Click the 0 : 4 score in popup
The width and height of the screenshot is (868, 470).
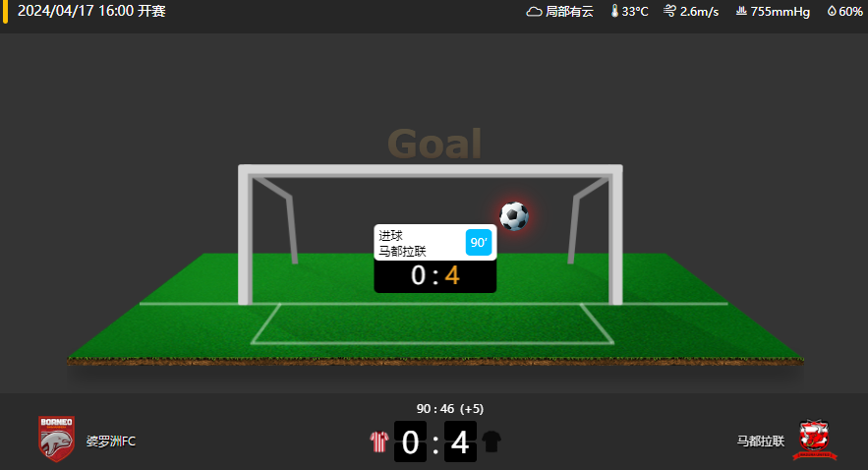click(x=435, y=275)
